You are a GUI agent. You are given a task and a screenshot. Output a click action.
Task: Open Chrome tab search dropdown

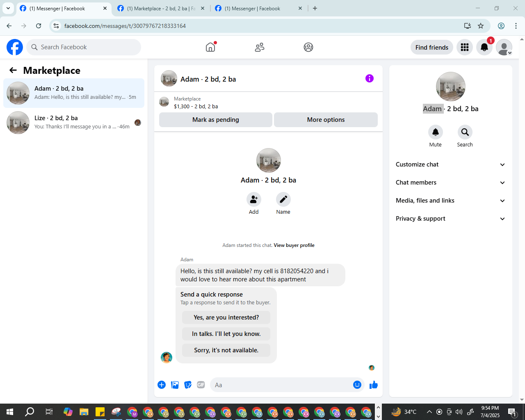[8, 8]
